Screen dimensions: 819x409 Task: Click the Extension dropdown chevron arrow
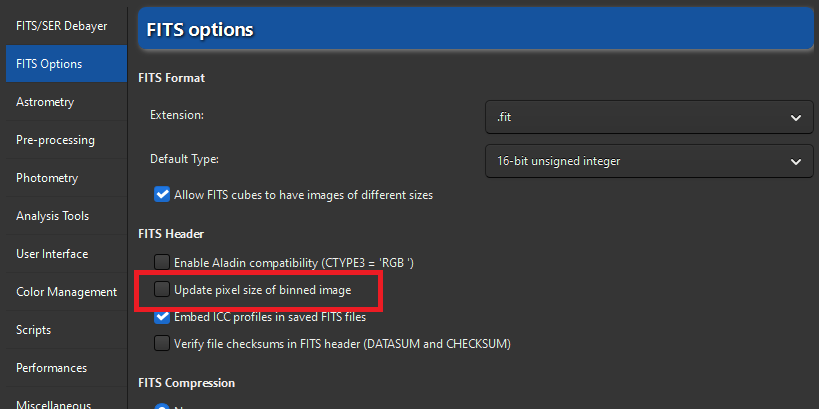[795, 117]
